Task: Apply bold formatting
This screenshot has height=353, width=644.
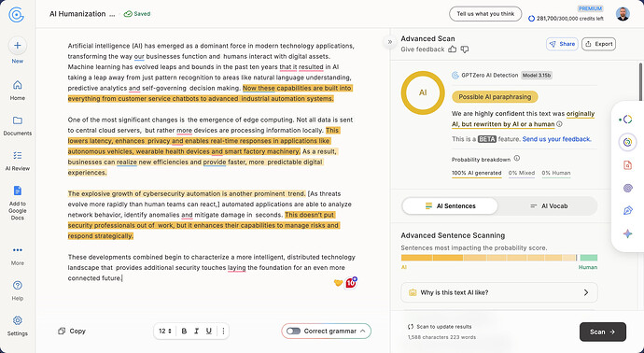Action: point(184,331)
